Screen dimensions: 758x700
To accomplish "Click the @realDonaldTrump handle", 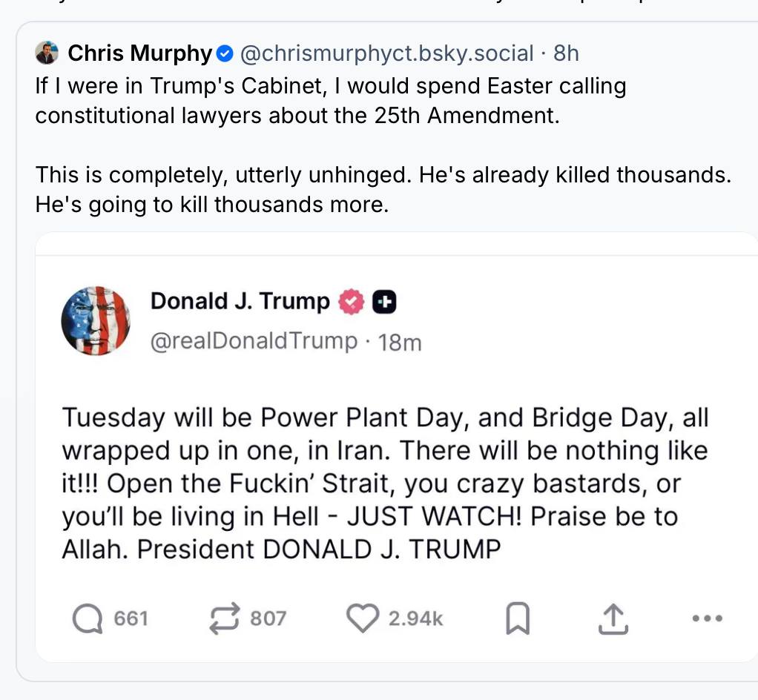I will [254, 341].
